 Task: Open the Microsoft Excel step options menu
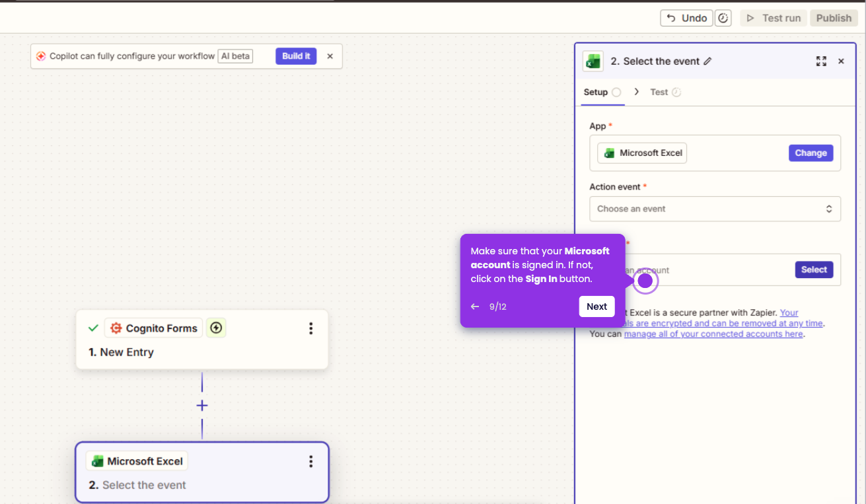(x=310, y=461)
